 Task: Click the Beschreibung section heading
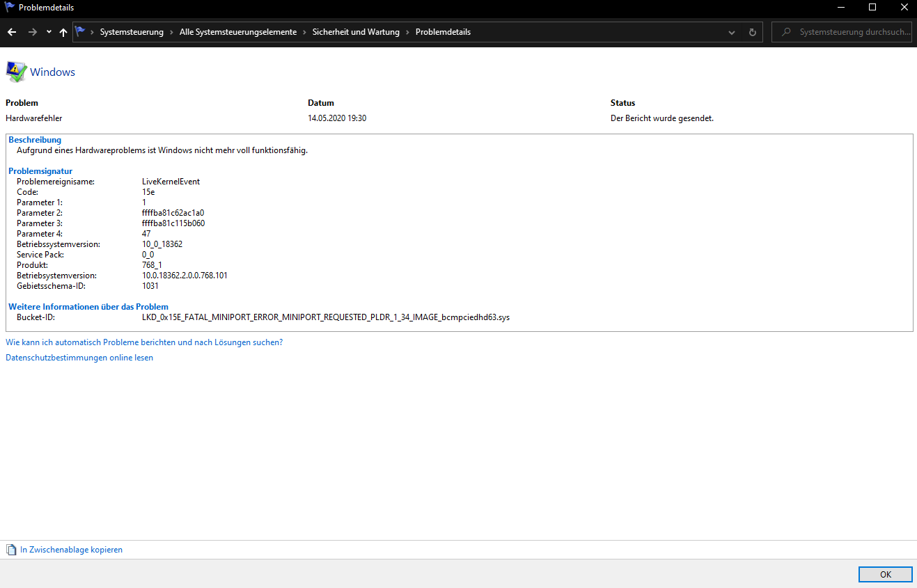pyautogui.click(x=35, y=140)
